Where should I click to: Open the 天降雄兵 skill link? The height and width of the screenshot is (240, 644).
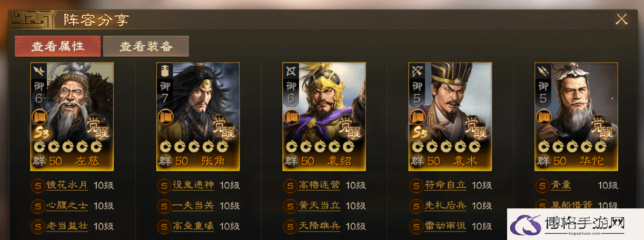point(319,226)
